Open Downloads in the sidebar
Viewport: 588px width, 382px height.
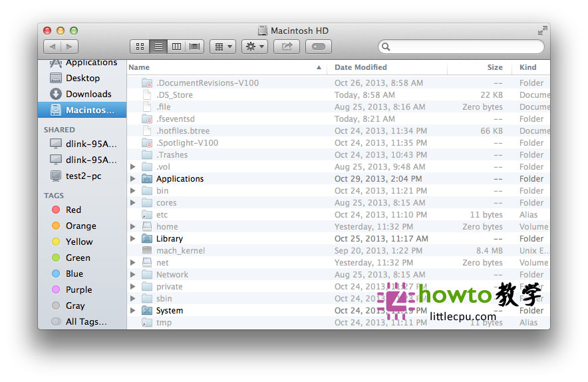click(82, 94)
